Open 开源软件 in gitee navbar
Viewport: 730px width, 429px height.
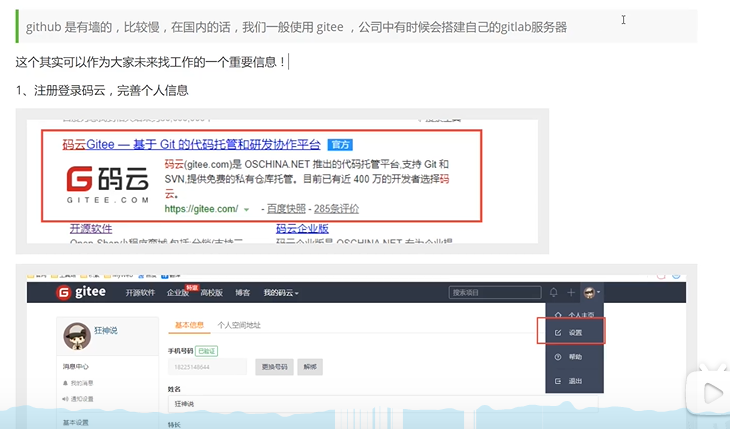[140, 293]
